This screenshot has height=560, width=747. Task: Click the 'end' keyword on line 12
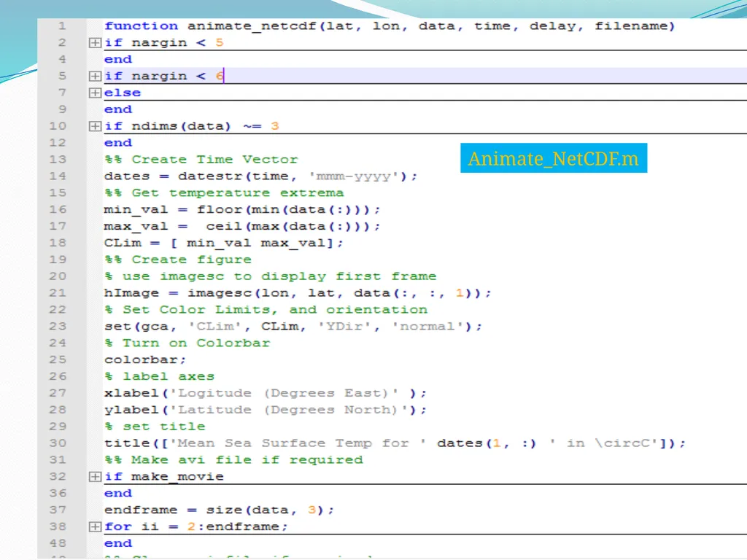click(118, 143)
